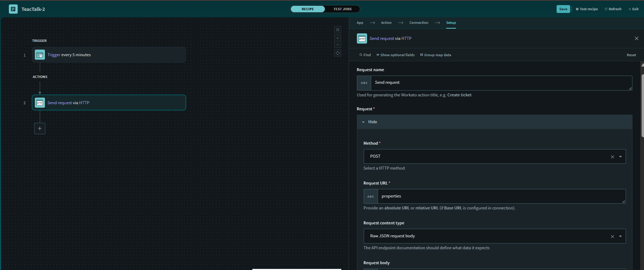Click the TeacTalk-2 recipe icon in header

tap(13, 9)
